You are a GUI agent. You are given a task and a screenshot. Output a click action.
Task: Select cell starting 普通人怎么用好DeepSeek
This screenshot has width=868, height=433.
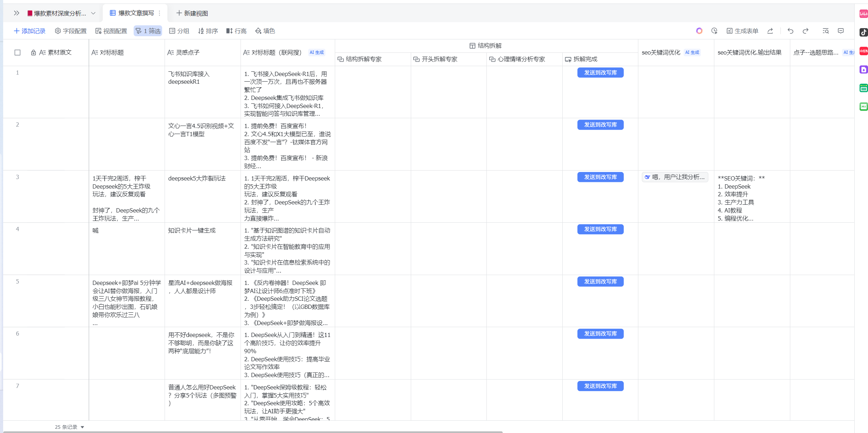click(203, 400)
